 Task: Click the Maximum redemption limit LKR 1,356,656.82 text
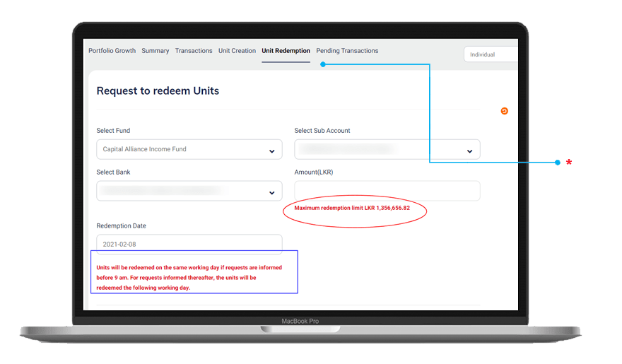[x=352, y=208]
